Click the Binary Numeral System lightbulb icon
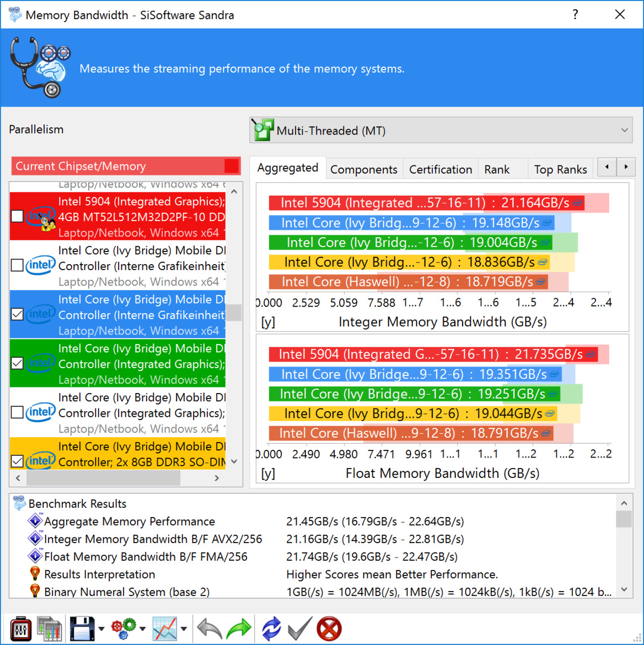 point(35,591)
